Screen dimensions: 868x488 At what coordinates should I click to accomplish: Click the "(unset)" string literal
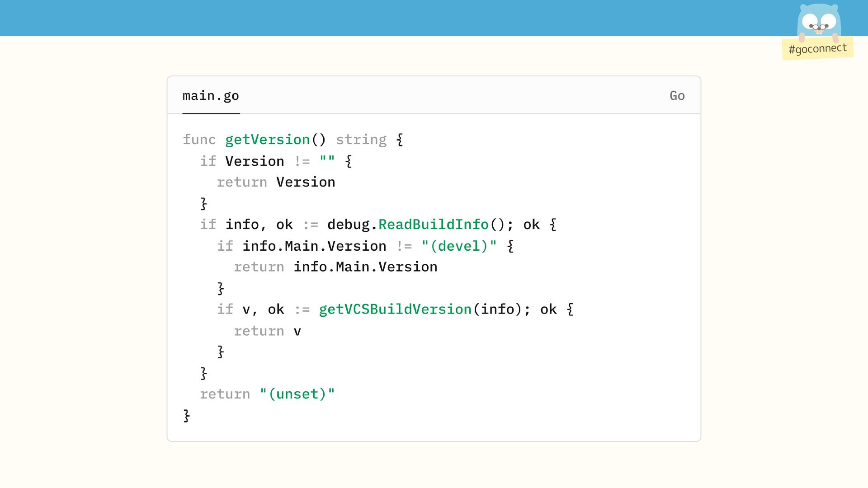(x=297, y=394)
